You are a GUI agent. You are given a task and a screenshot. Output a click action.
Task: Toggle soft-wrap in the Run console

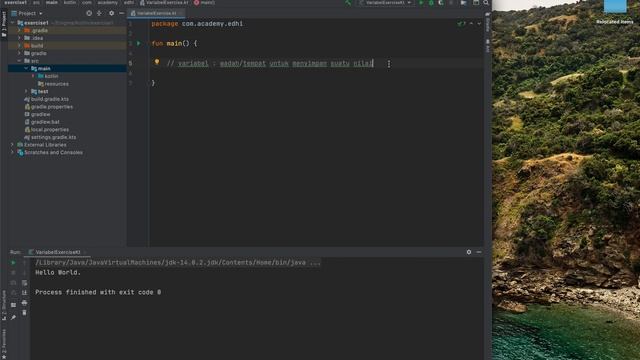coord(24,283)
